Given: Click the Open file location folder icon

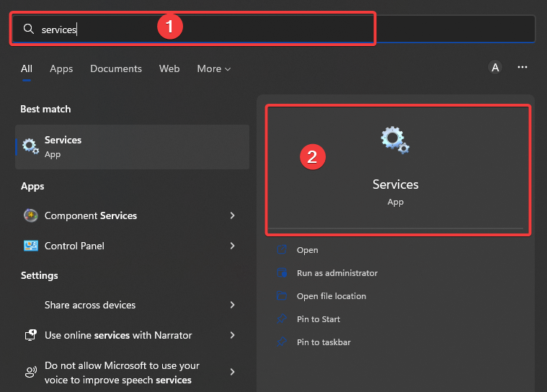Looking at the screenshot, I should tap(282, 295).
